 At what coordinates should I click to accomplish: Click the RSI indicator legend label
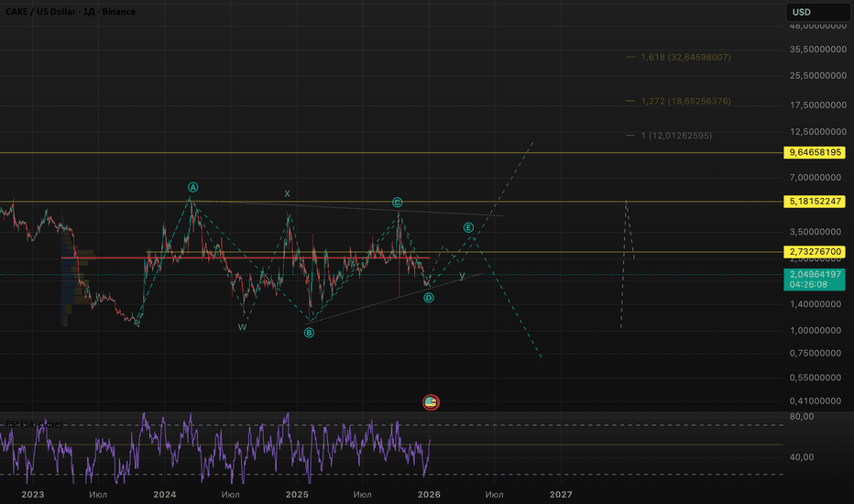pos(35,423)
